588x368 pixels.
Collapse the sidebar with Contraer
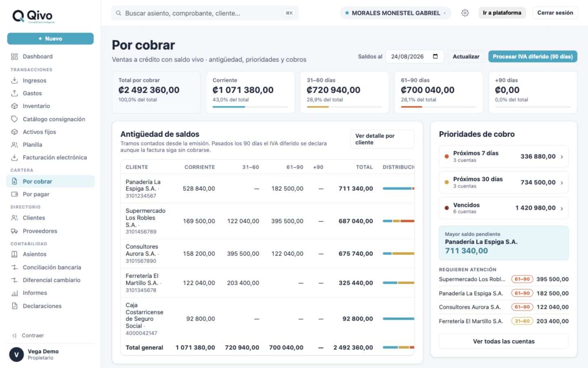coord(28,335)
